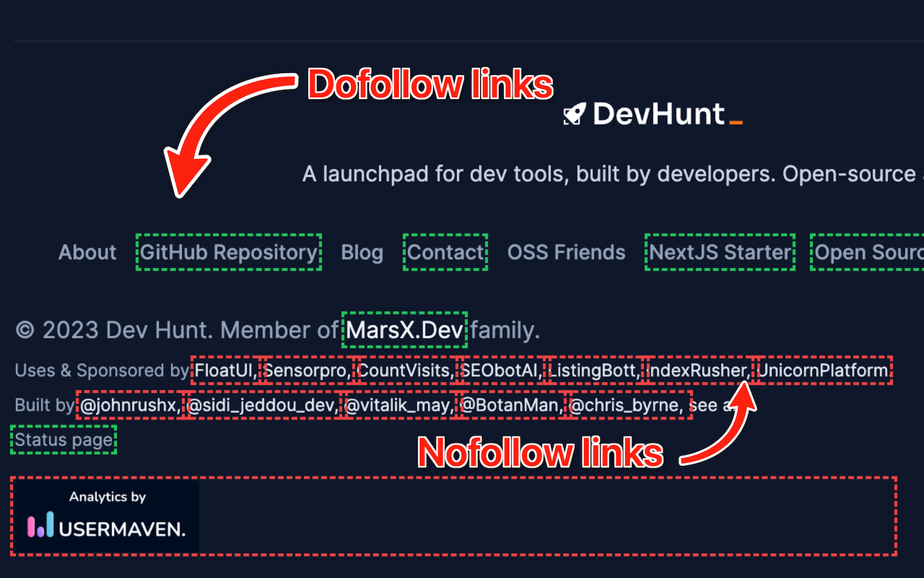924x578 pixels.
Task: Open @johnrushx profile link
Action: point(129,405)
